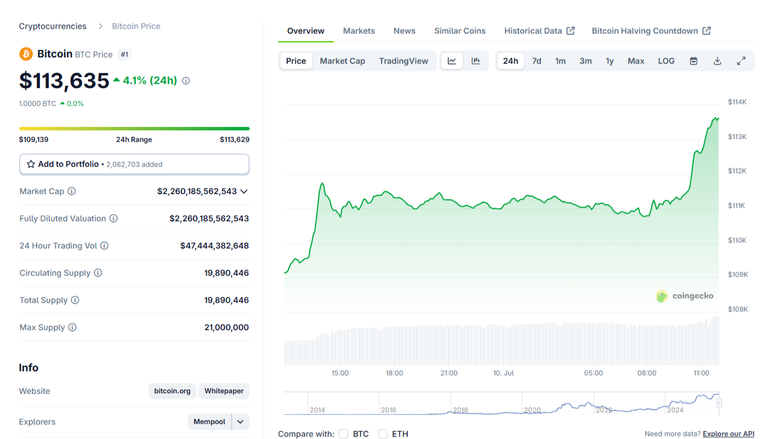Click external link icon beside Historical Data
The width and height of the screenshot is (768, 439).
[571, 31]
